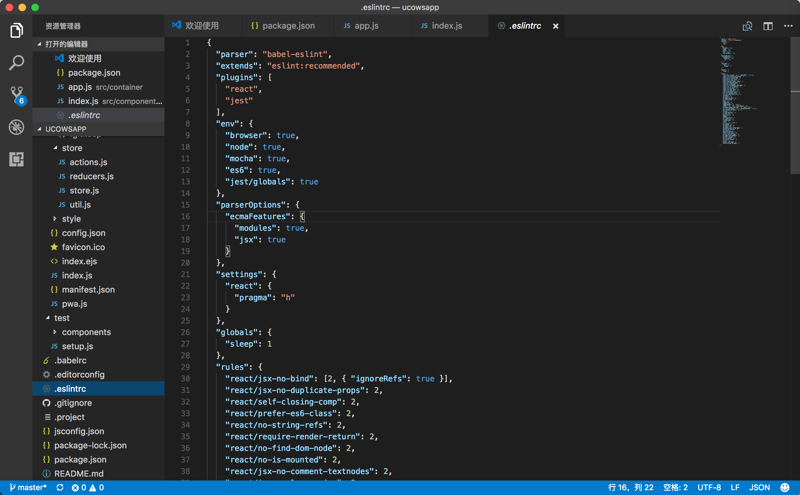Click the feedback smiley in status bar

[784, 488]
